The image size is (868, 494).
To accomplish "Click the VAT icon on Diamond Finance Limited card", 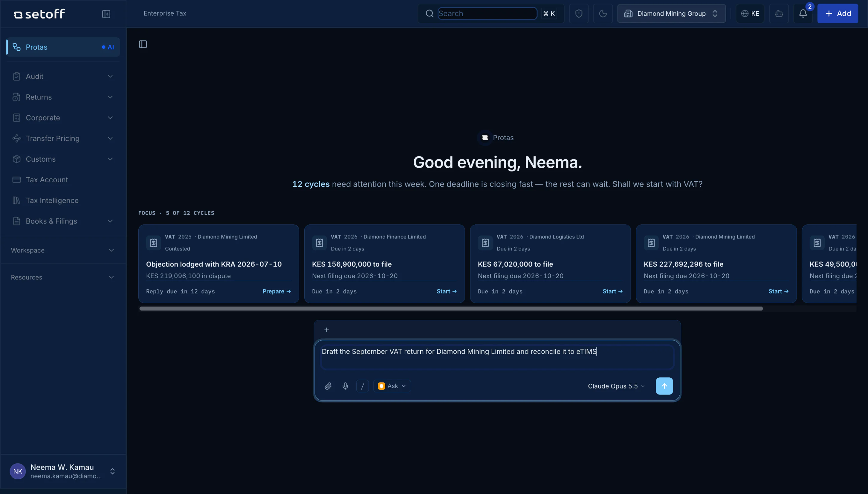I will coord(319,243).
